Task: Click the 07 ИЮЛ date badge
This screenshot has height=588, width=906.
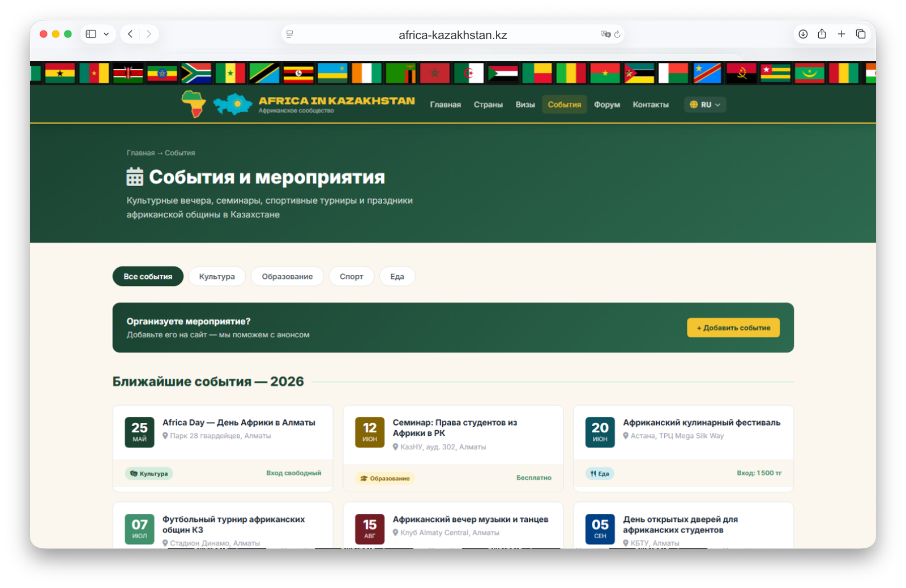Action: (139, 529)
